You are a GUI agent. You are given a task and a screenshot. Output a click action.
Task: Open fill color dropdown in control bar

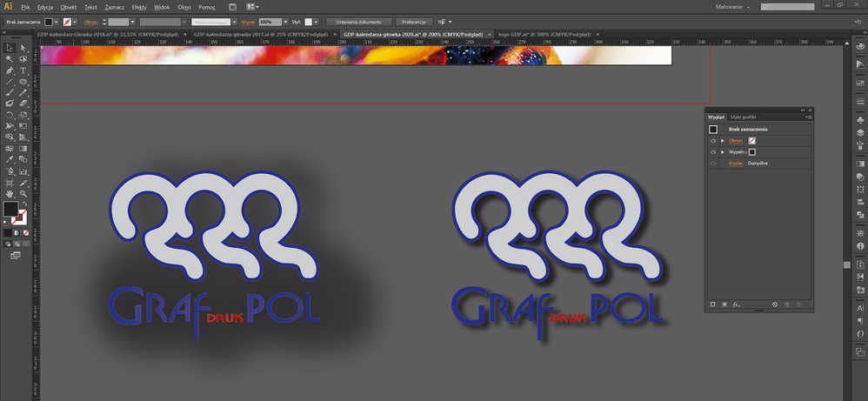(57, 22)
